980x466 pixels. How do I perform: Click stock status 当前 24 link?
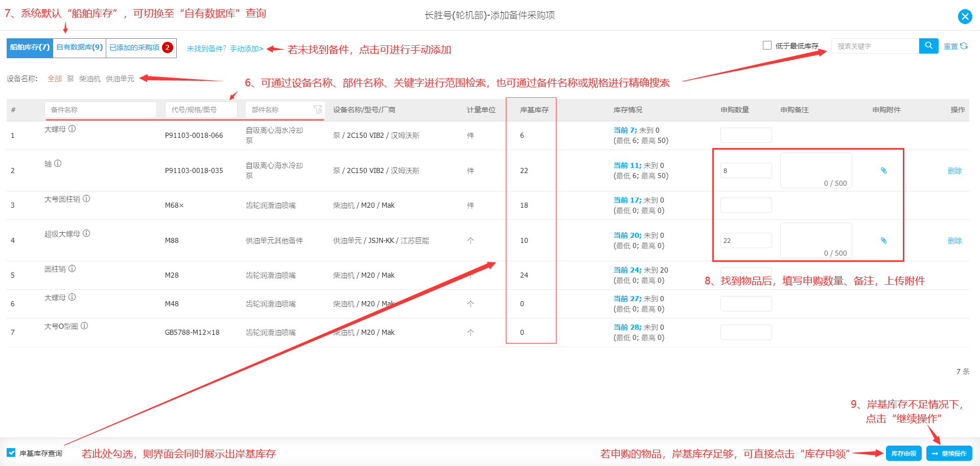pyautogui.click(x=627, y=270)
